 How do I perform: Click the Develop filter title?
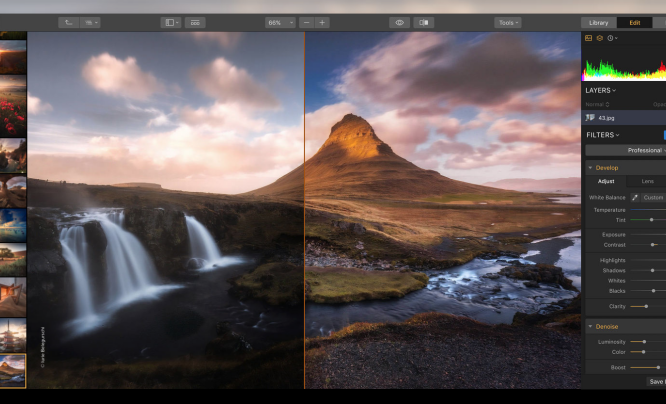(x=607, y=168)
